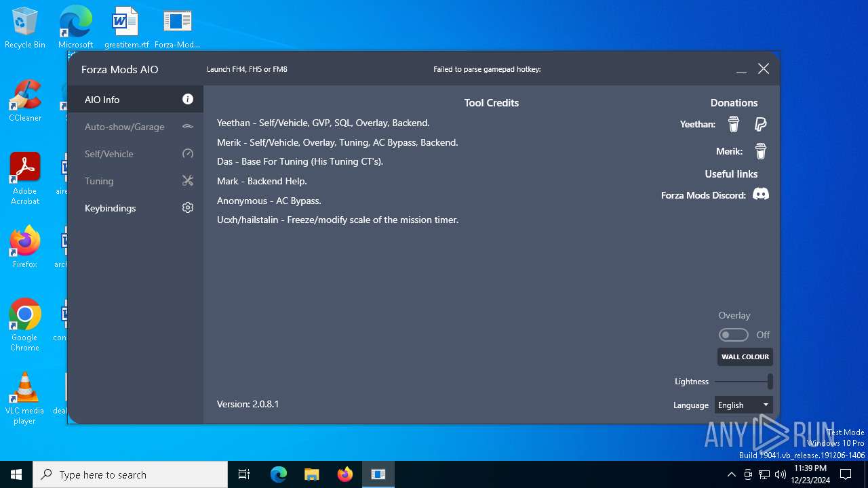Viewport: 868px width, 488px height.
Task: Launch CCleaner from the desktop
Action: click(x=25, y=102)
